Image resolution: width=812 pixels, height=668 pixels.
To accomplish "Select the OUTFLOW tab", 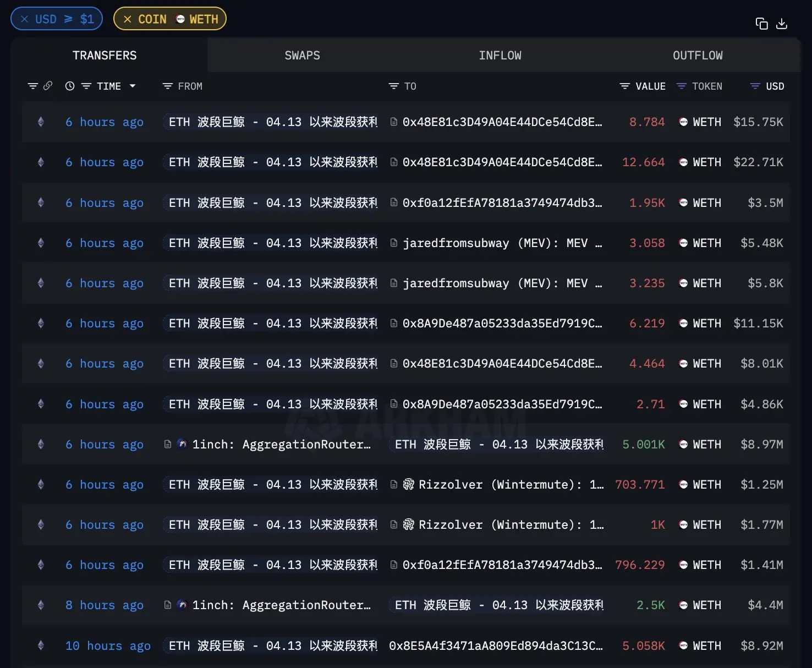I will pos(697,56).
